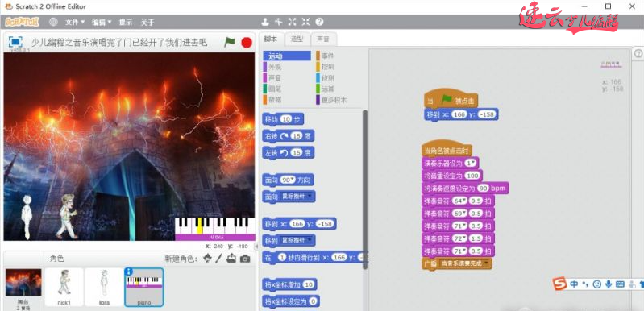This screenshot has width=644, height=311.
Task: Switch to the 声音 tab
Action: click(323, 39)
